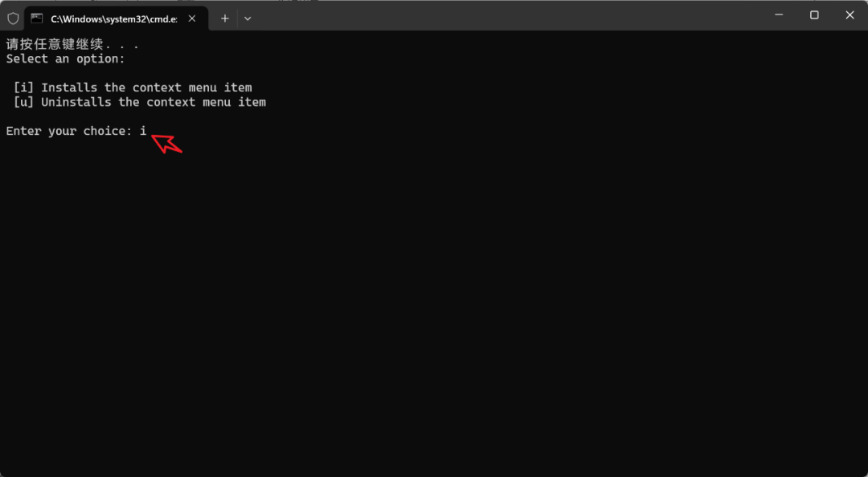Click the "Enter your choice: i" prompt line
The image size is (868, 477).
click(76, 131)
